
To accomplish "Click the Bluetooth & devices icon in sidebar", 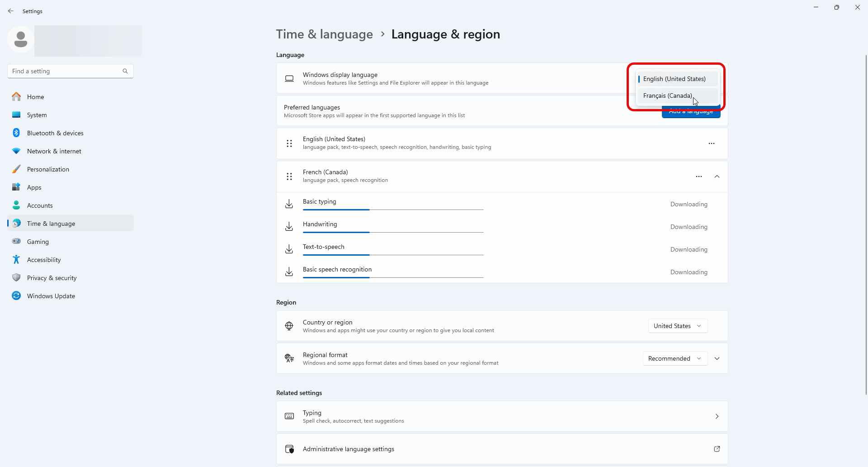I will [16, 133].
